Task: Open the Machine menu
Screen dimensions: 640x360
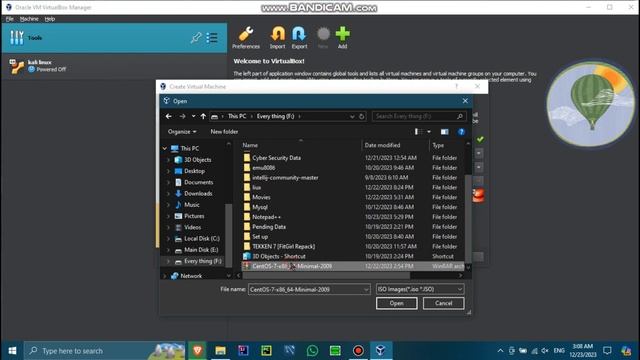Action: click(x=29, y=19)
